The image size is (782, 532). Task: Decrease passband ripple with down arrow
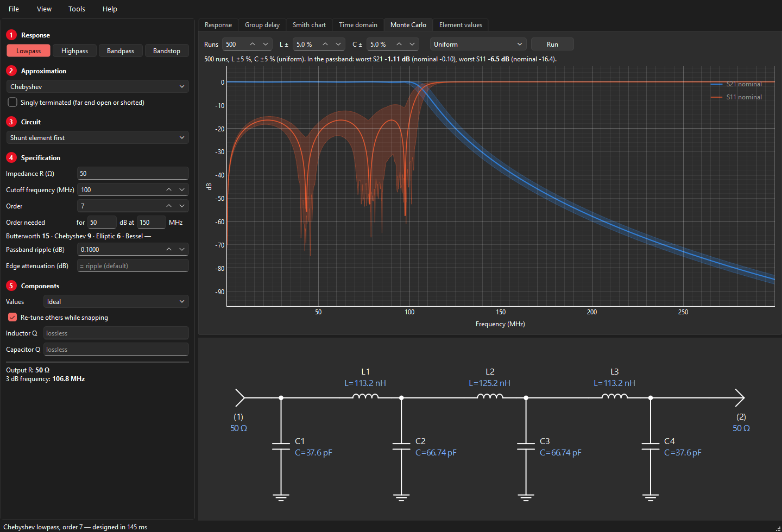[x=182, y=249]
